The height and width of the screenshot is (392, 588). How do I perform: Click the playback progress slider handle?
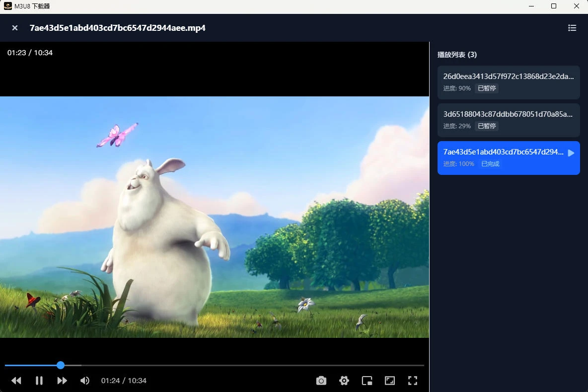(x=61, y=365)
